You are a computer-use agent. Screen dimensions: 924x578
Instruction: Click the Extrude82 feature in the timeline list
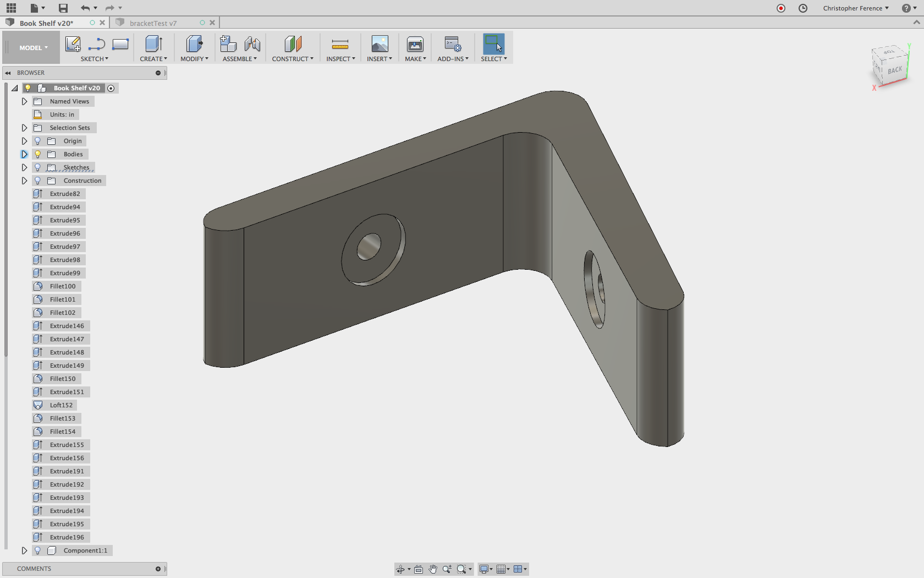[x=64, y=194]
